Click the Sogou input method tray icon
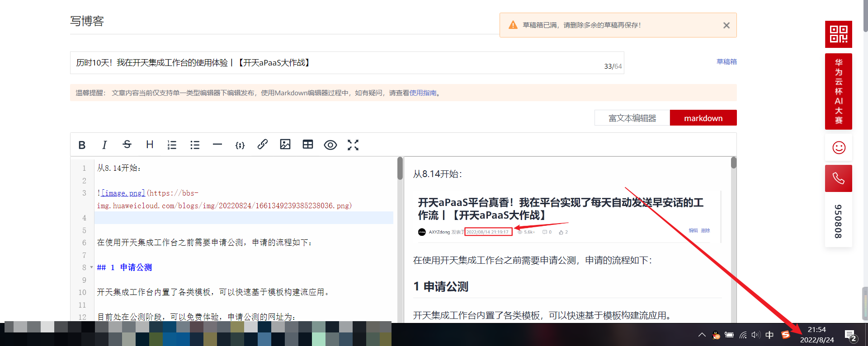The image size is (868, 346). (x=786, y=335)
